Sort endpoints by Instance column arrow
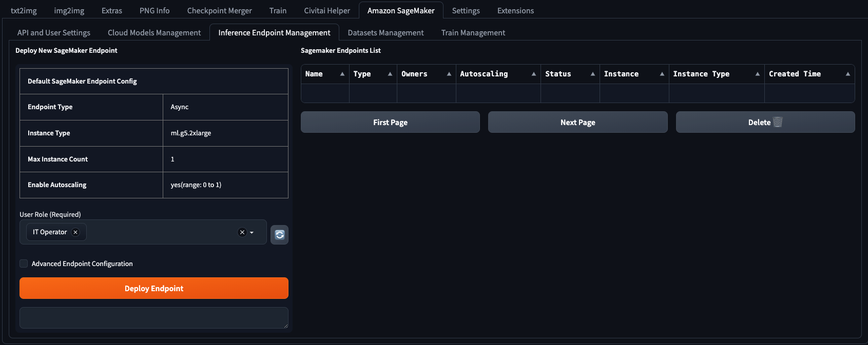The image size is (868, 345). [662, 74]
